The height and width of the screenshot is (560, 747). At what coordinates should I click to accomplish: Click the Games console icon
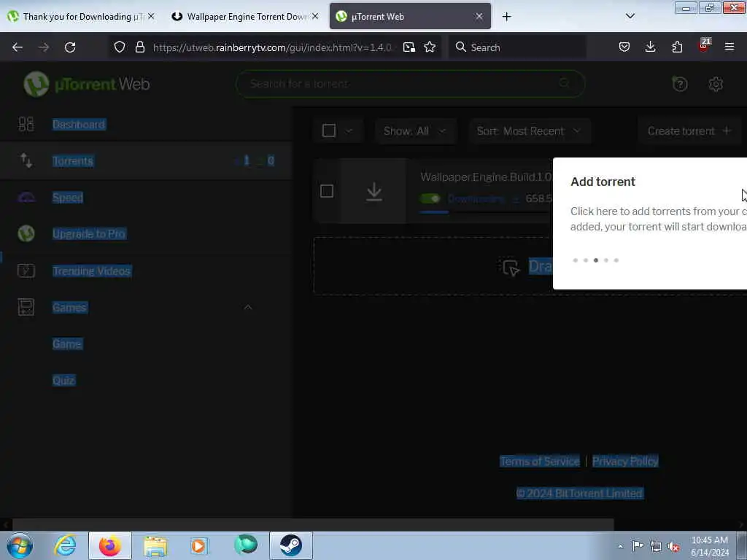(x=26, y=307)
